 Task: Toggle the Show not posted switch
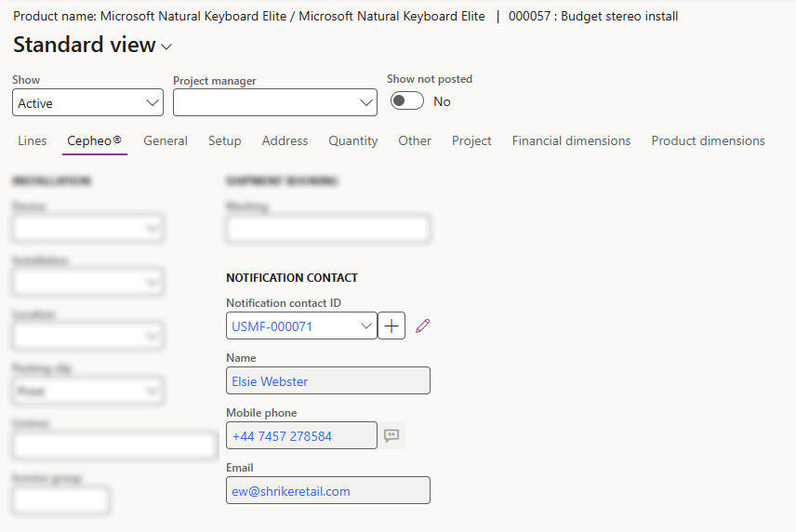pos(407,101)
